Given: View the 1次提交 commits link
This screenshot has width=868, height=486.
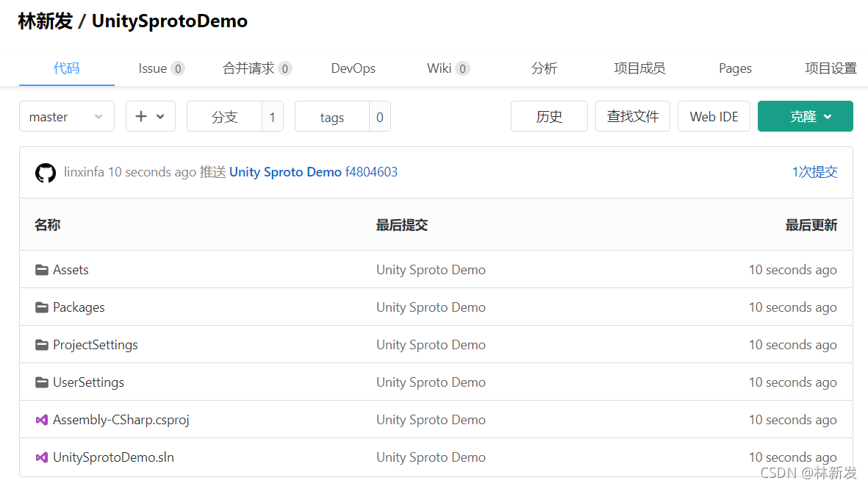Looking at the screenshot, I should (x=814, y=172).
